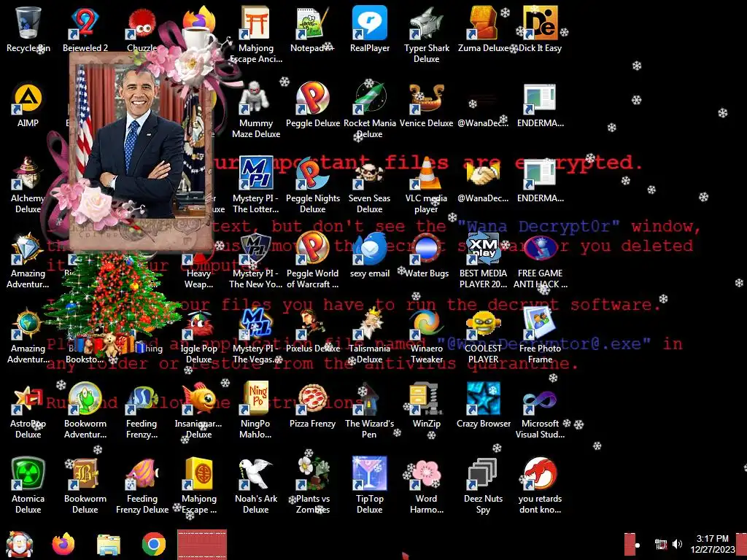Viewport: 747px width, 560px height.
Task: Open Peggle World of Warcraft shortcut
Action: (x=312, y=260)
